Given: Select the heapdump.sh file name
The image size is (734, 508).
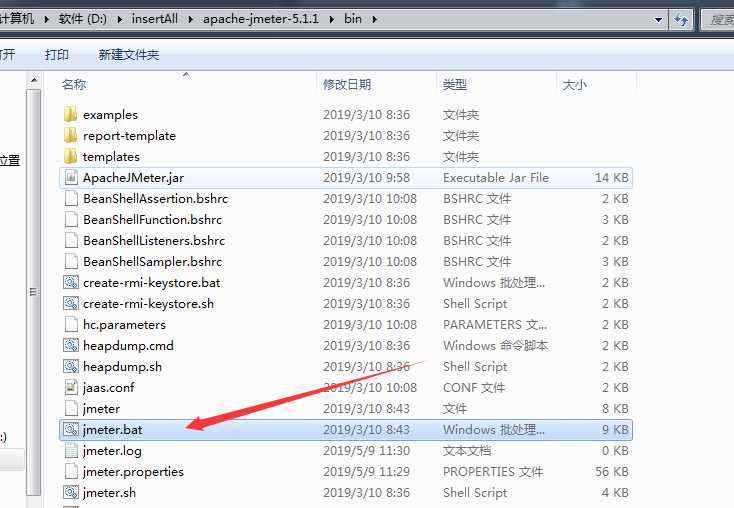Looking at the screenshot, I should click(x=122, y=367).
